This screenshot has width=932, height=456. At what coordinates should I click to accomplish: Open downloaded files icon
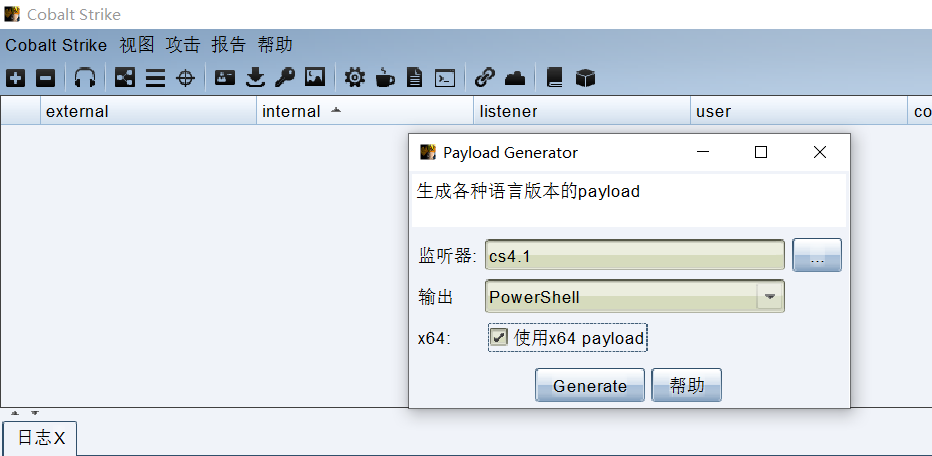pos(255,78)
